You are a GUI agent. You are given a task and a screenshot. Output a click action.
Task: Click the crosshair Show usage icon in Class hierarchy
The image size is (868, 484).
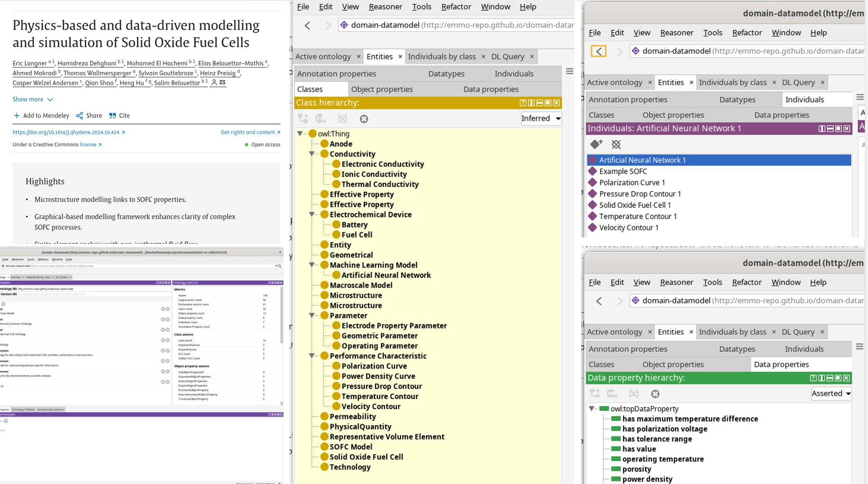(364, 119)
